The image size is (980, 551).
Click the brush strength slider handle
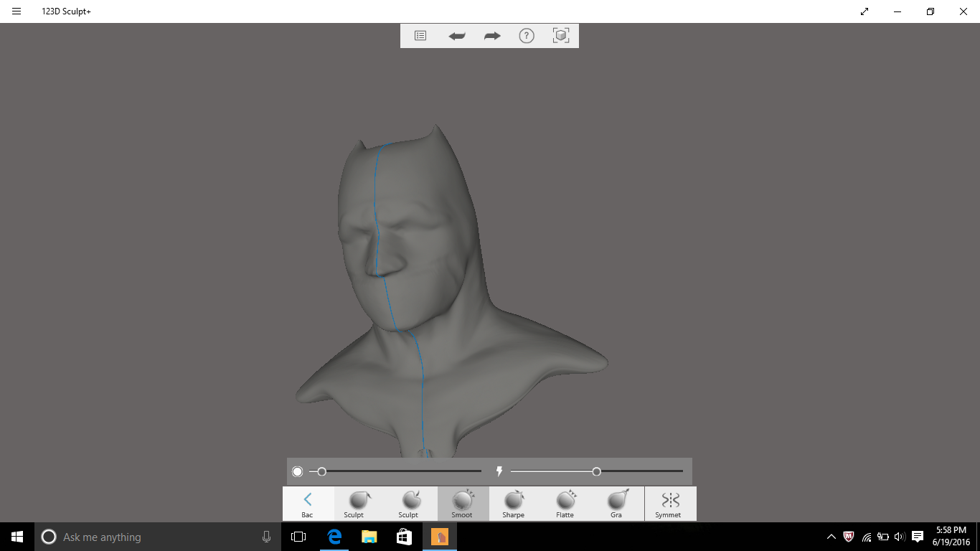point(597,471)
